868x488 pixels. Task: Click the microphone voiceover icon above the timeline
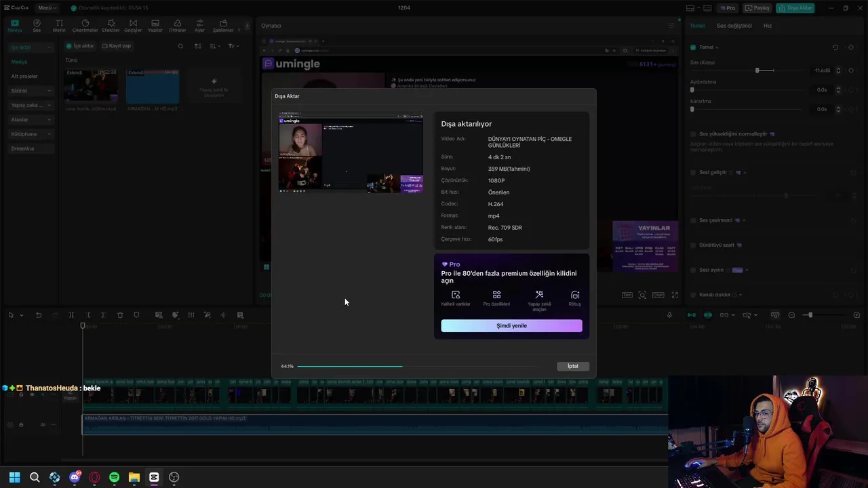click(x=669, y=315)
